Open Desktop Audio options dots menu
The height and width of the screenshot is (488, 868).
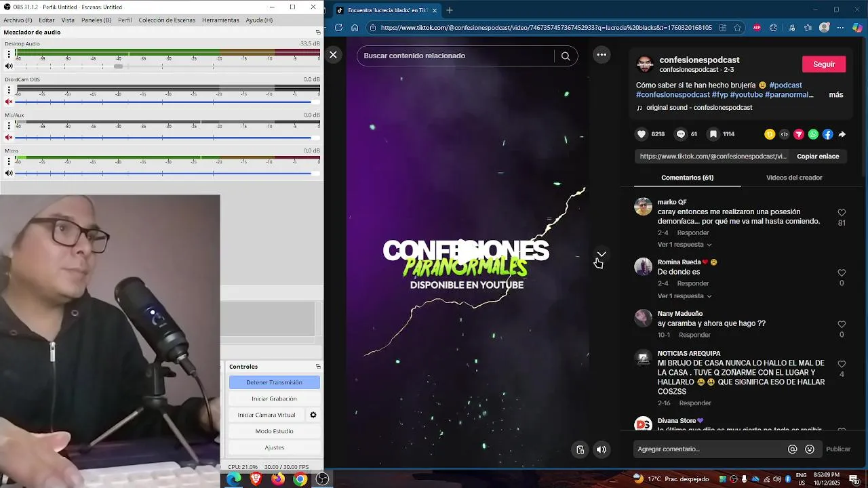9,54
